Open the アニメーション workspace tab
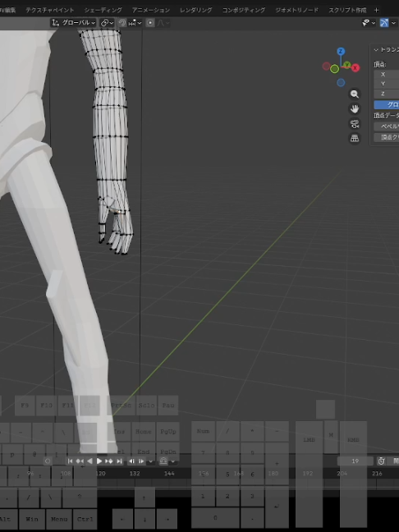 point(151,10)
